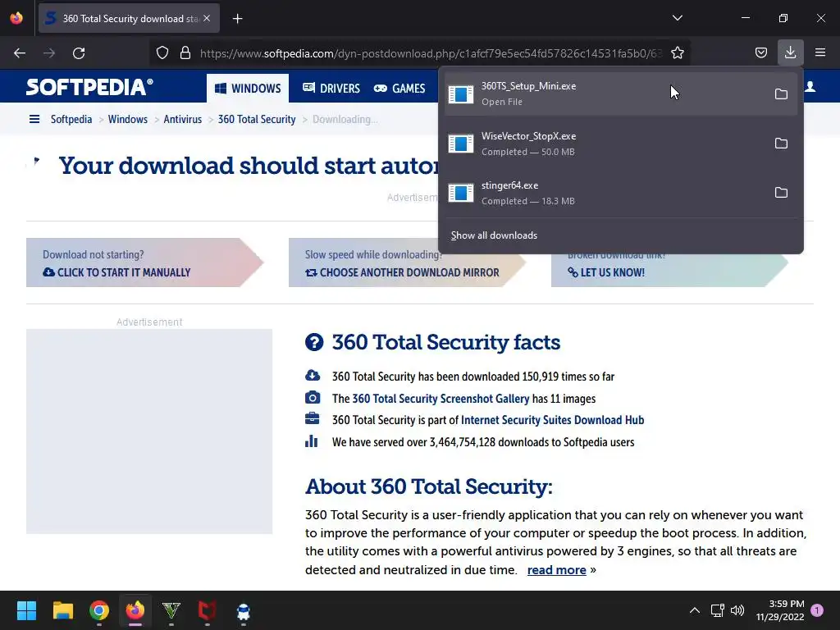Open the network status tray icon
The width and height of the screenshot is (840, 630).
tap(717, 610)
